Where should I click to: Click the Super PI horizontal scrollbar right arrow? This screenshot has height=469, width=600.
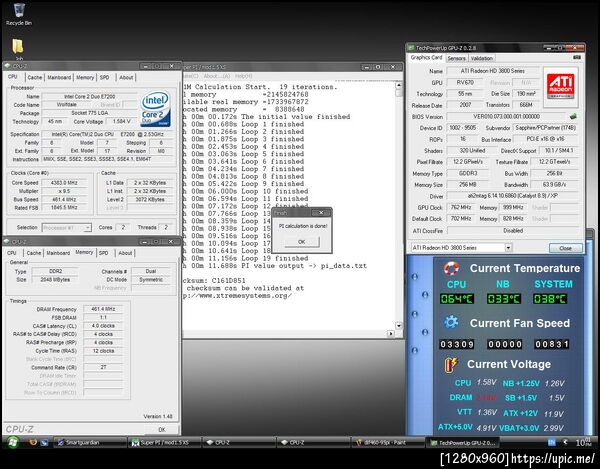point(391,334)
